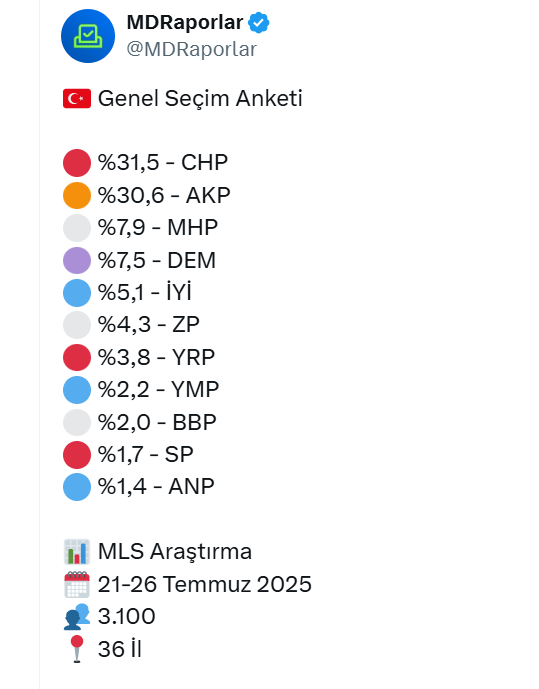
Task: Click the blue circle beside ANP
Action: pyautogui.click(x=77, y=487)
